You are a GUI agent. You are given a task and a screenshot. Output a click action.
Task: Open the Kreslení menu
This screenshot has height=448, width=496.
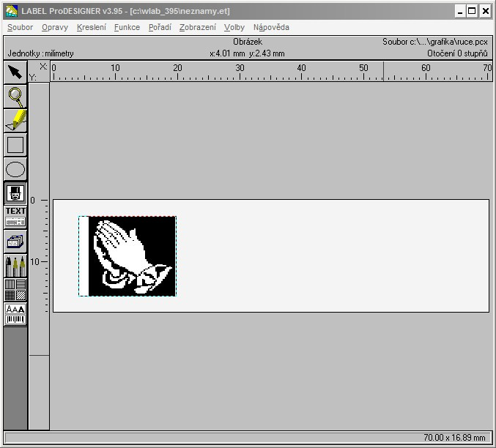(92, 28)
